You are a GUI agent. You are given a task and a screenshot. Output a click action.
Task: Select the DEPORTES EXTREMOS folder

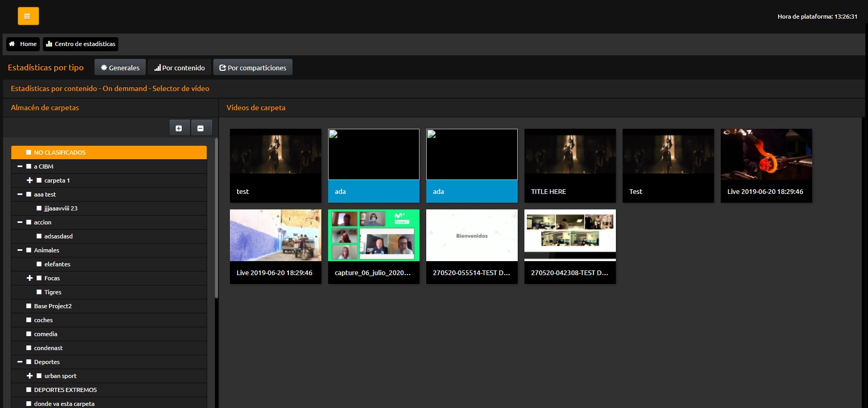(109, 390)
